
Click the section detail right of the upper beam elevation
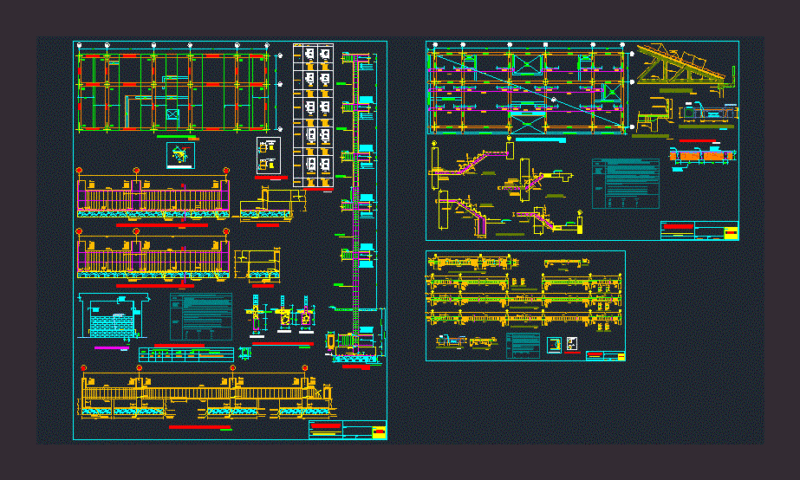pyautogui.click(x=270, y=204)
